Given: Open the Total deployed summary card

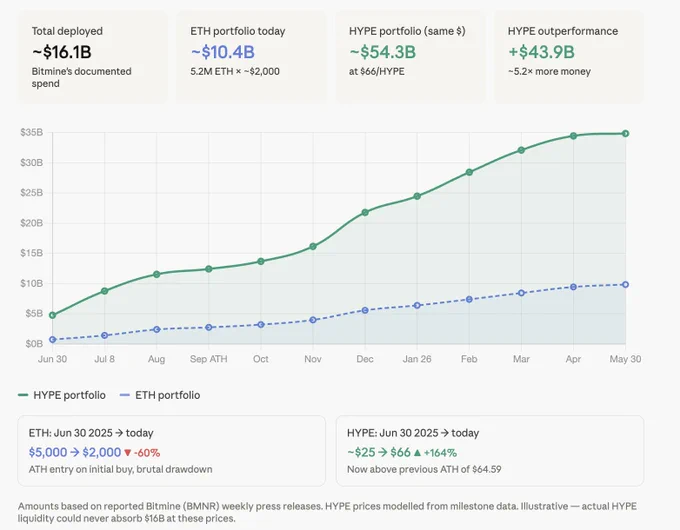Looking at the screenshot, I should [92, 57].
